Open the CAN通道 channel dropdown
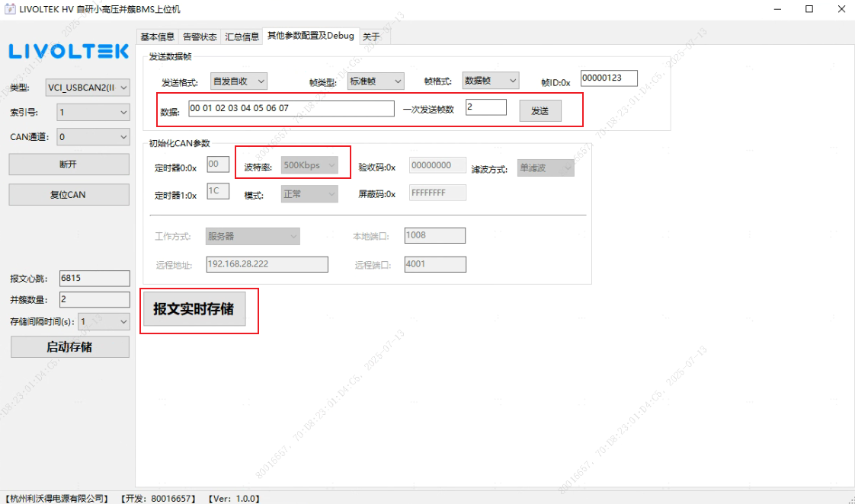 93,137
